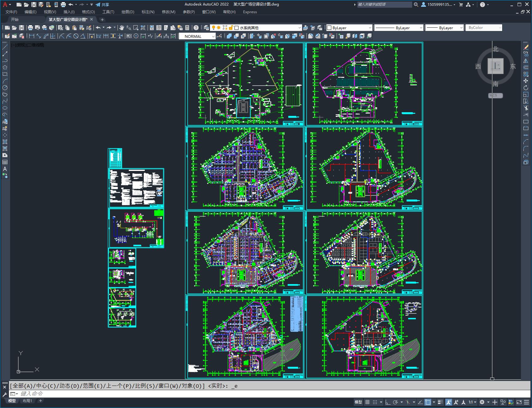
Task: Open the ByLayer linetype dropdown
Action: 399,28
